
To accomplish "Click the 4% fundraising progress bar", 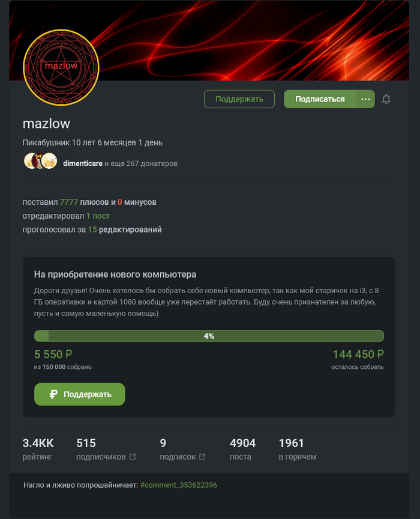I will point(209,336).
